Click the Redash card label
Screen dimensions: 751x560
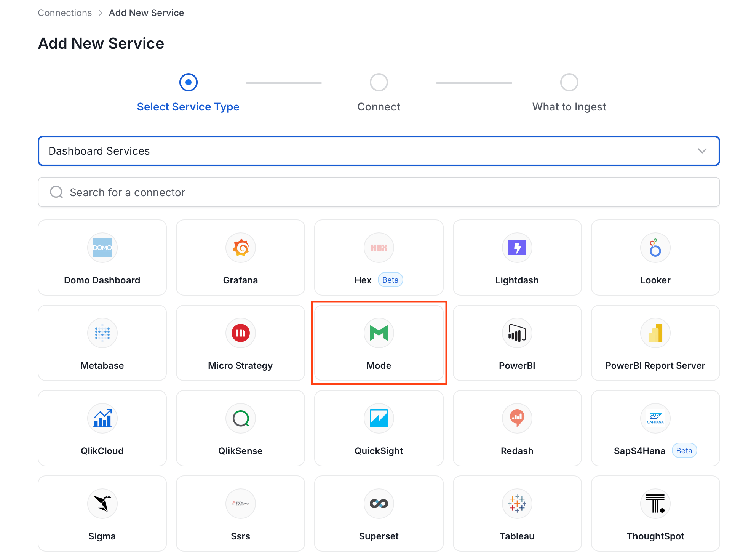[517, 451]
